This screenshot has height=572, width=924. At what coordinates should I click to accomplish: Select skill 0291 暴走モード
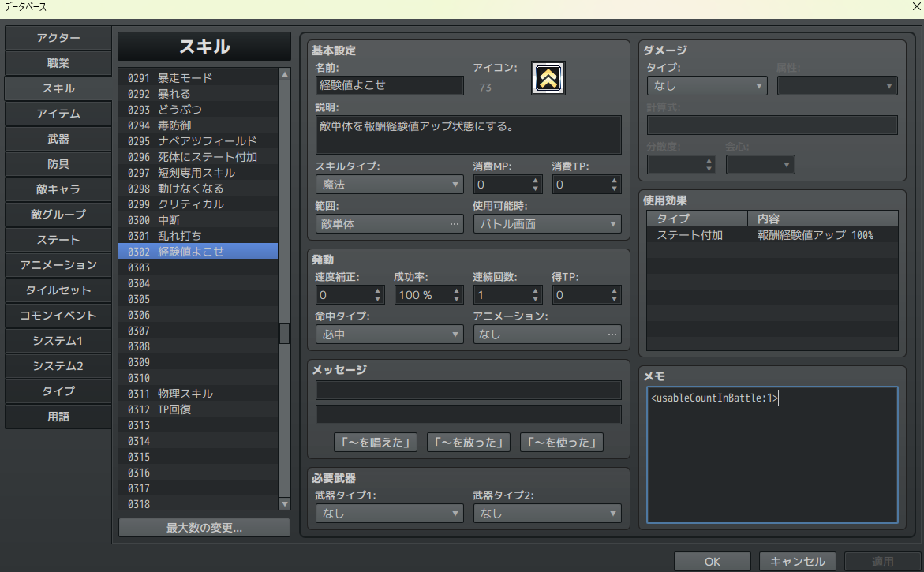198,78
